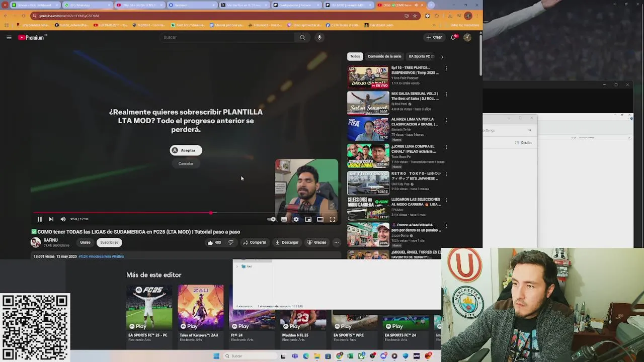Open more actions three-dot menu below video
The height and width of the screenshot is (362, 644).
[337, 242]
